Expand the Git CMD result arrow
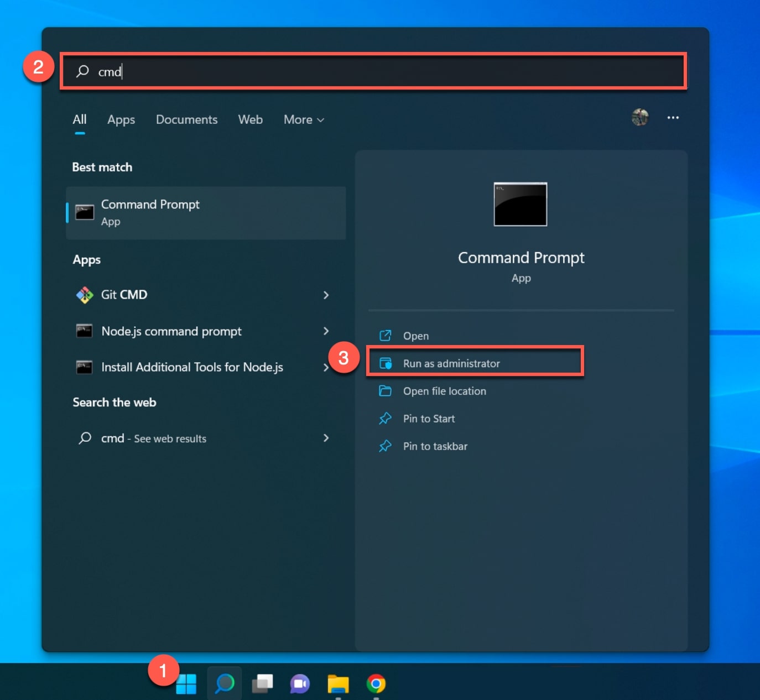760x700 pixels. click(326, 295)
